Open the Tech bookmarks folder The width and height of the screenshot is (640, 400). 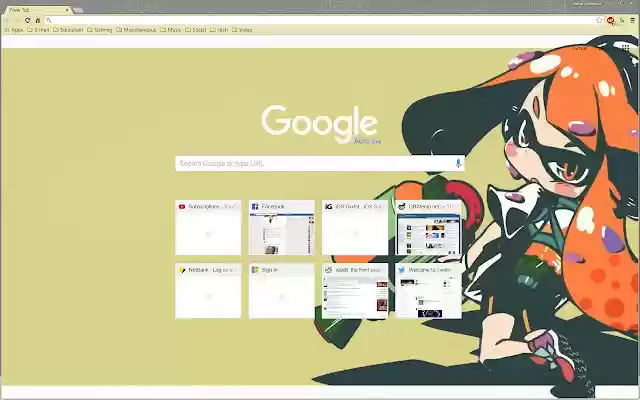click(x=219, y=30)
